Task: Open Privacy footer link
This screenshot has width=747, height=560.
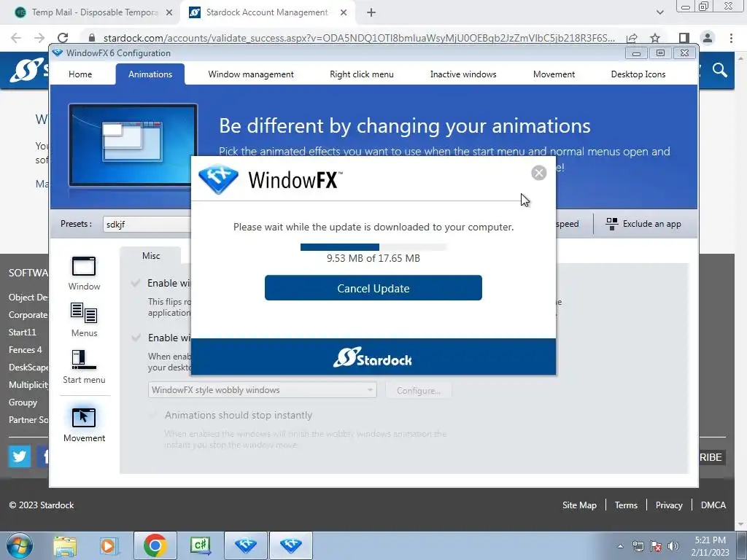Action: 669,505
